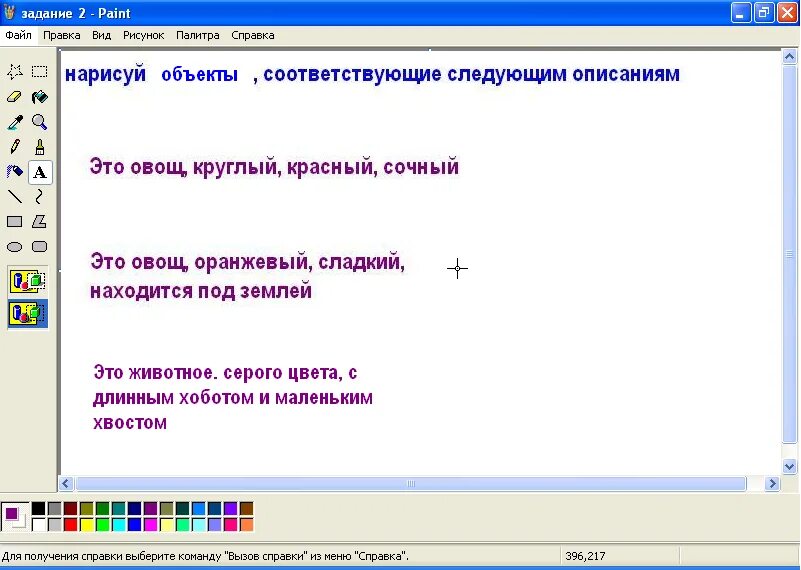Restore down the Paint window
The width and height of the screenshot is (801, 570).
764,12
